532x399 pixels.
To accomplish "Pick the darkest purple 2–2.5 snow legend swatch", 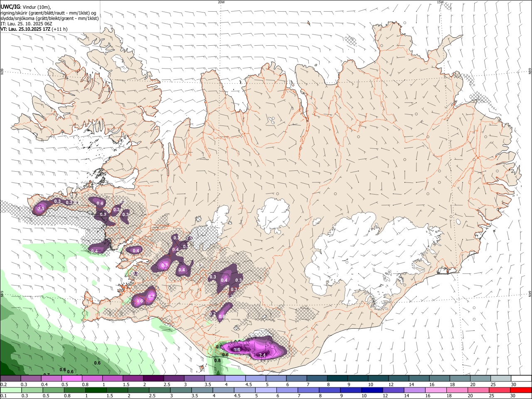I will coord(153,379).
